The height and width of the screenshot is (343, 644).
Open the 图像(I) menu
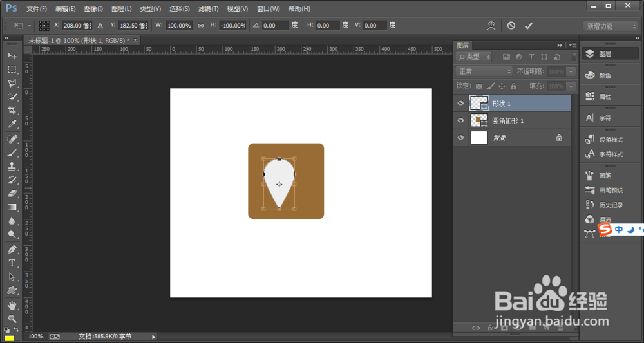[x=93, y=8]
